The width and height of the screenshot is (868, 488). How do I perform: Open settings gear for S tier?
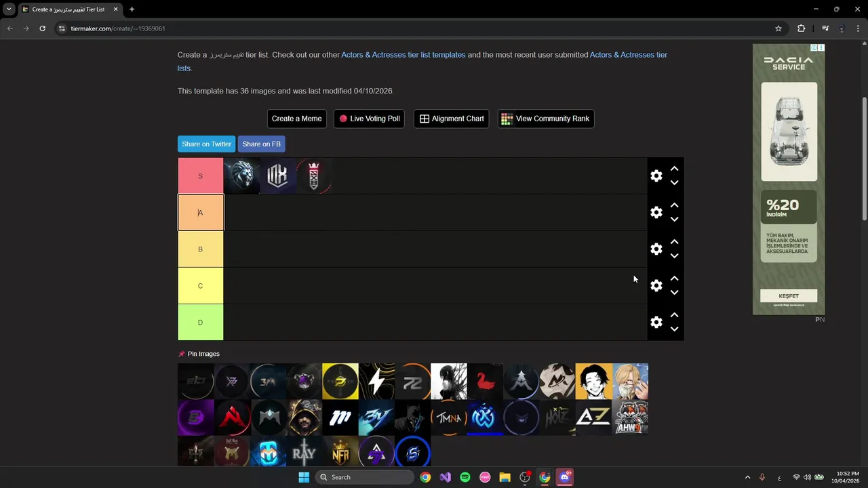click(656, 176)
